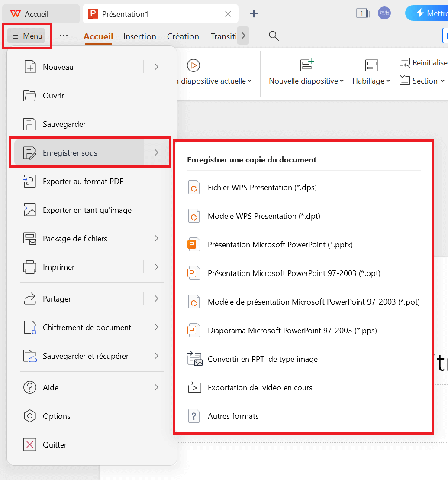448x480 pixels.
Task: Switch to the Insertion ribbon tab
Action: pos(140,36)
